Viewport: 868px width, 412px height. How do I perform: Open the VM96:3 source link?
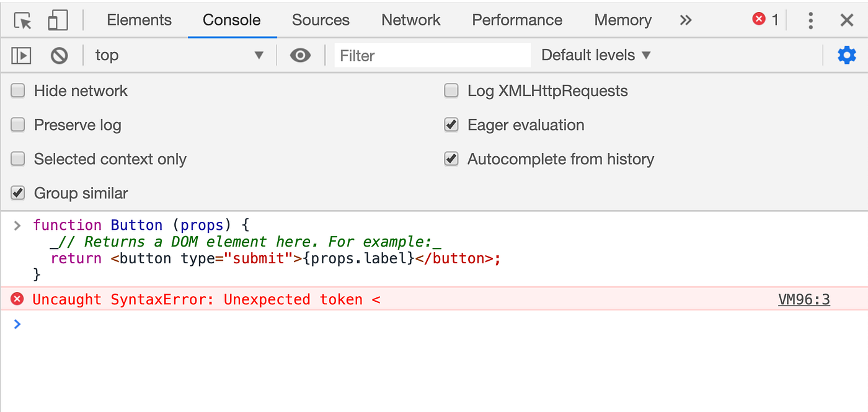[804, 299]
